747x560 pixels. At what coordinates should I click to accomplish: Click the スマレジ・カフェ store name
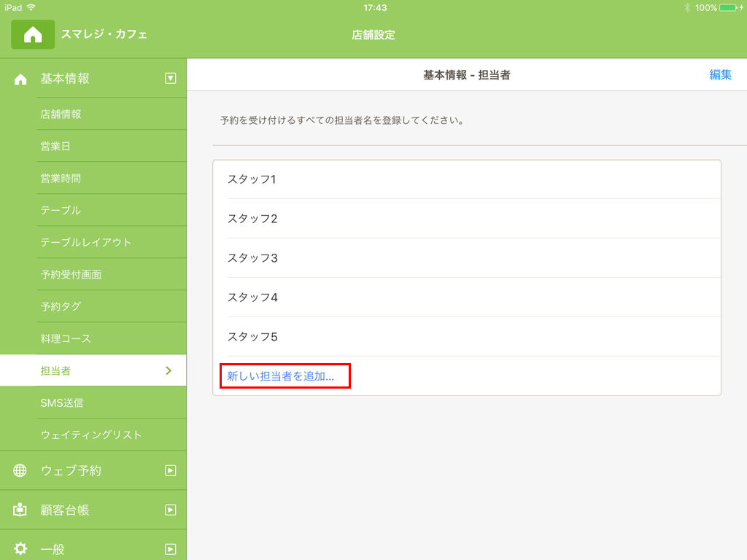coord(104,34)
